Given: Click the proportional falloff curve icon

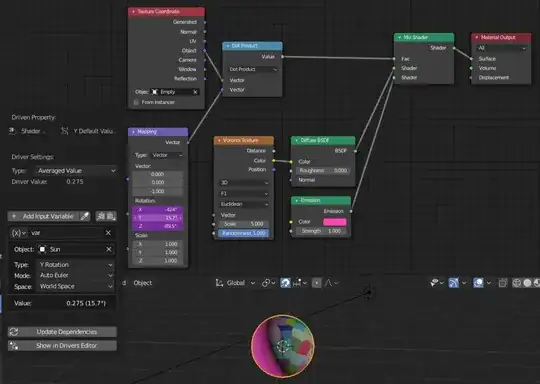Looking at the screenshot, I should (x=328, y=283).
